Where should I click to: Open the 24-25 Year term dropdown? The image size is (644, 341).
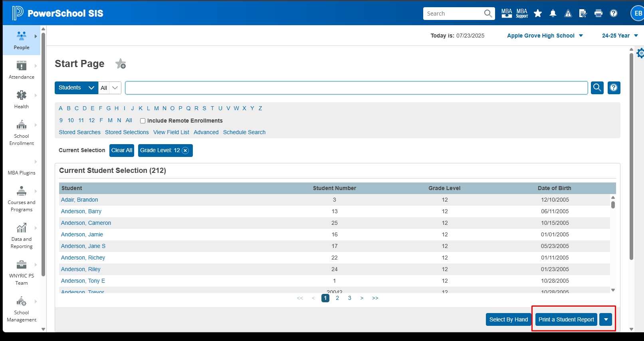[x=620, y=36]
